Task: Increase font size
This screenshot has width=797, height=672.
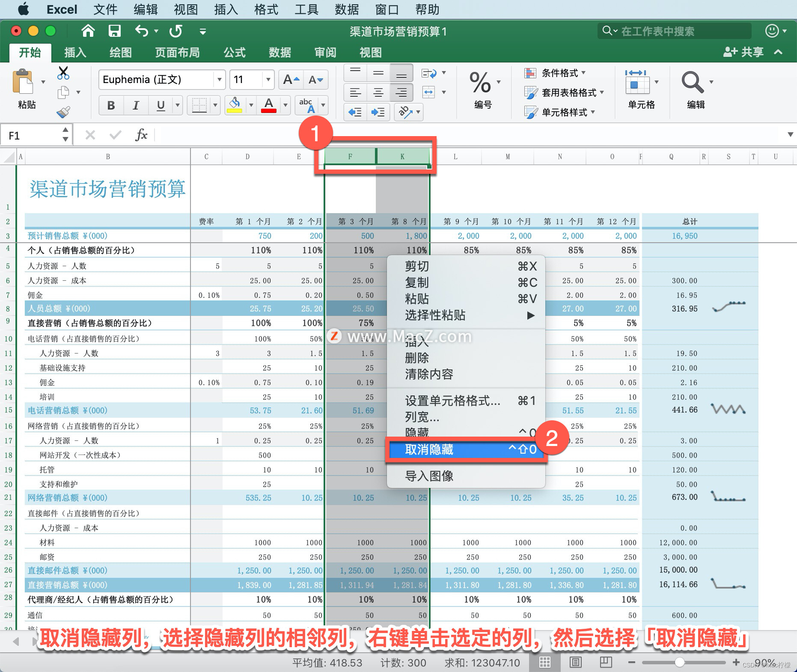Action: 291,80
